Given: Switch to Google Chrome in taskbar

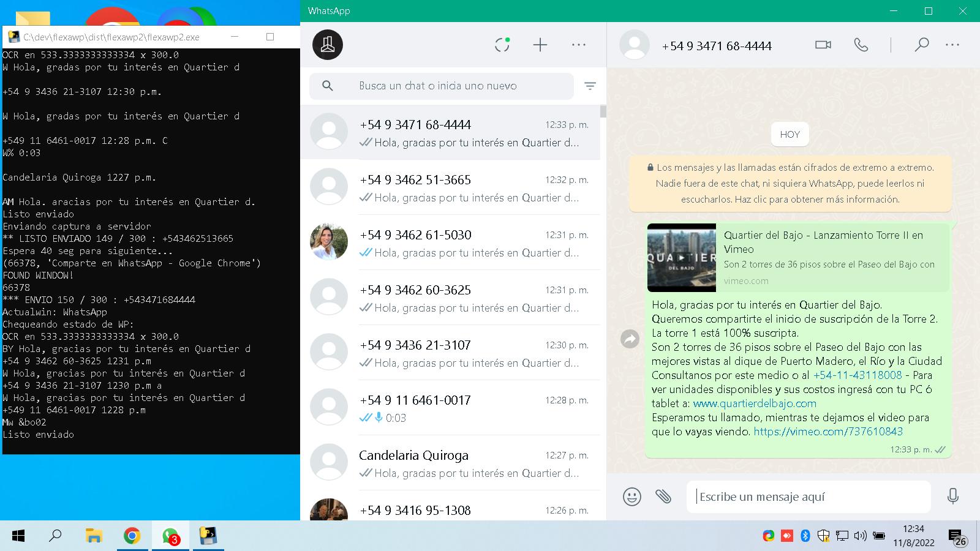Looking at the screenshot, I should pos(132,536).
